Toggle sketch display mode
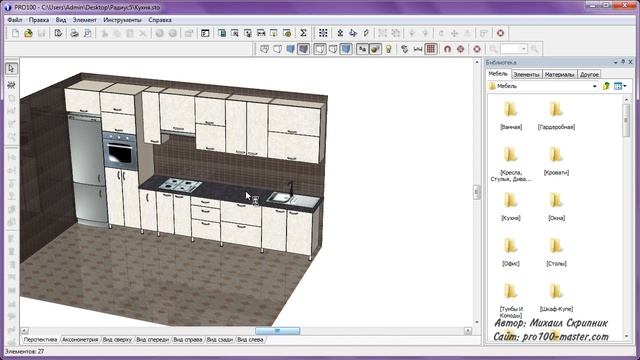Image resolution: width=640 pixels, height=360 pixels. coord(278,49)
